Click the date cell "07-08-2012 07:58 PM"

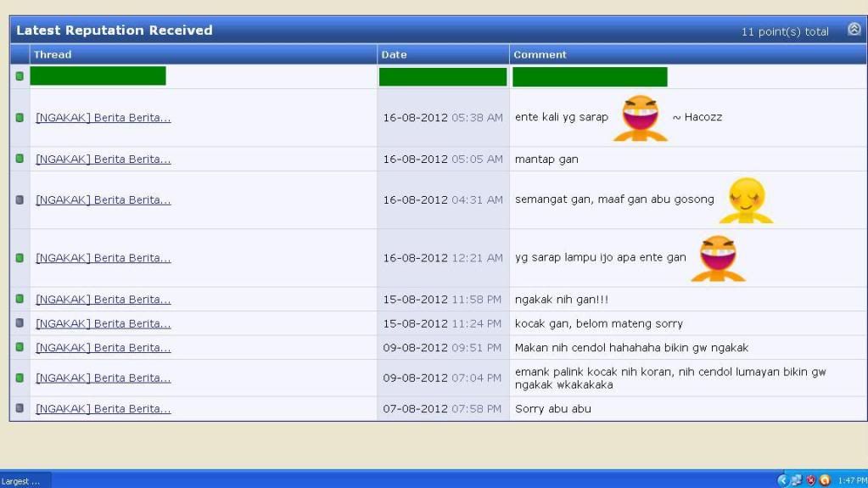tap(442, 409)
